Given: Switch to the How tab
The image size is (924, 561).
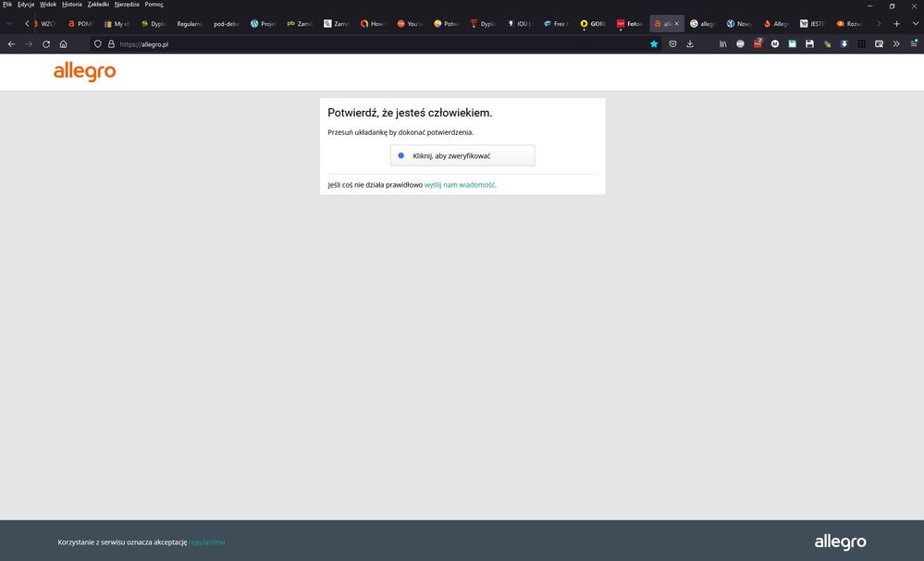Looking at the screenshot, I should click(373, 24).
